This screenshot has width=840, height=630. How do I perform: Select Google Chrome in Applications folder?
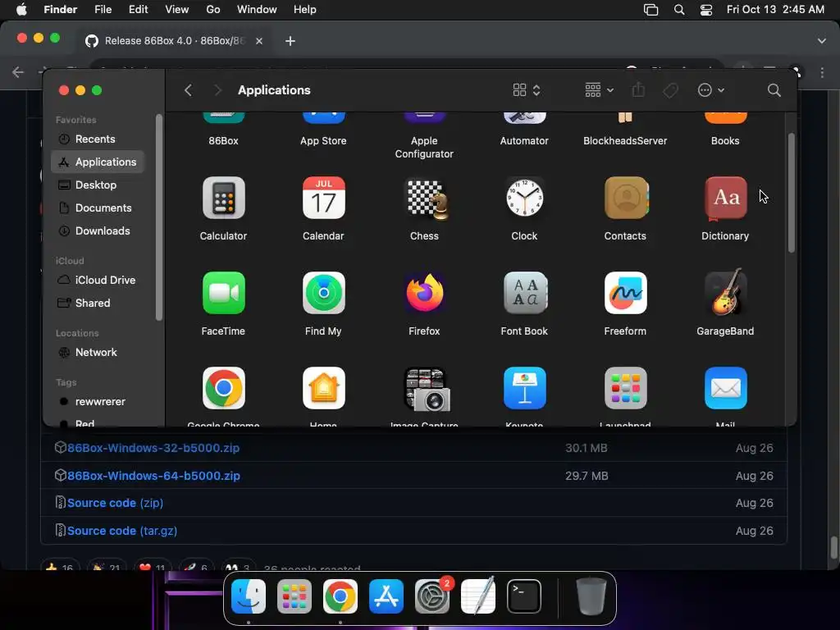223,388
